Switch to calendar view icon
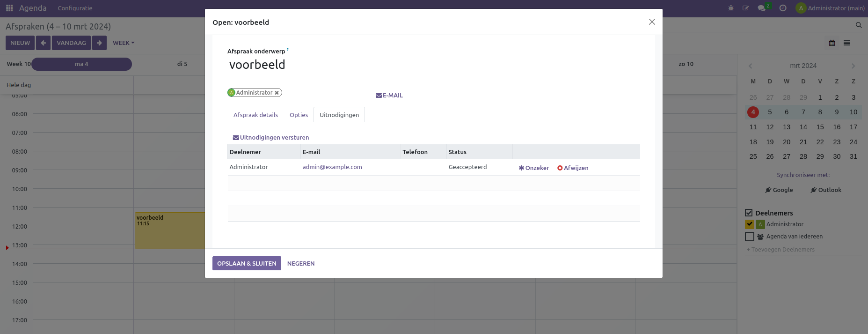This screenshot has height=334, width=868. 832,43
